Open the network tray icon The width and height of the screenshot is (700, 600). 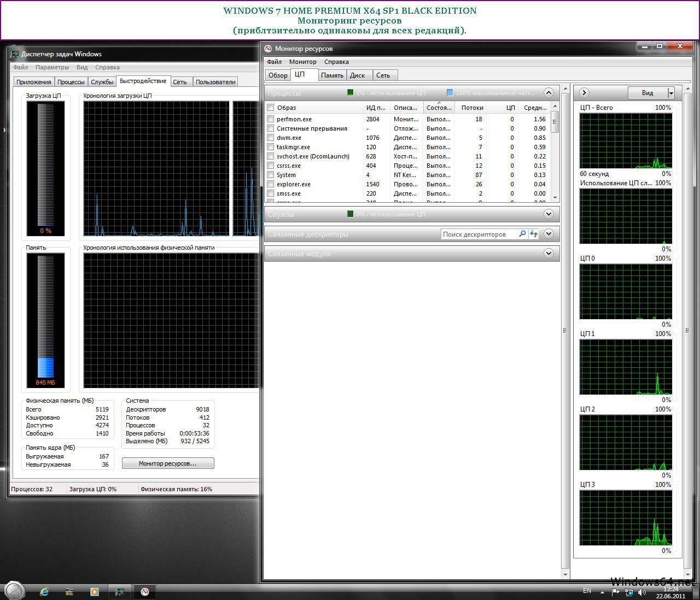pos(629,592)
